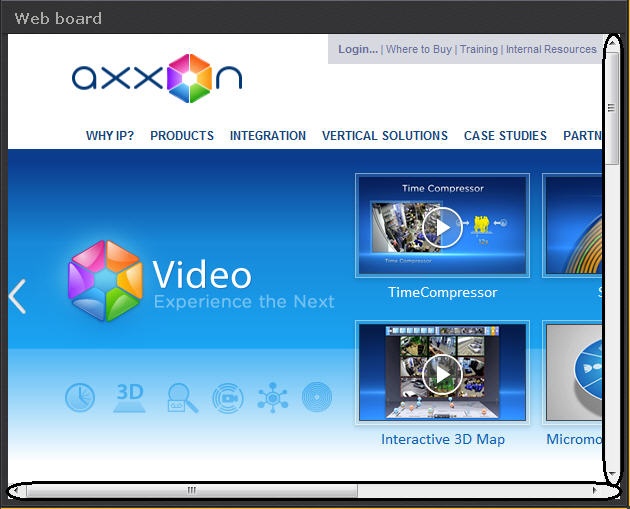The image size is (630, 509).
Task: Click the vertical scrollbar thumb
Action: pos(612,108)
